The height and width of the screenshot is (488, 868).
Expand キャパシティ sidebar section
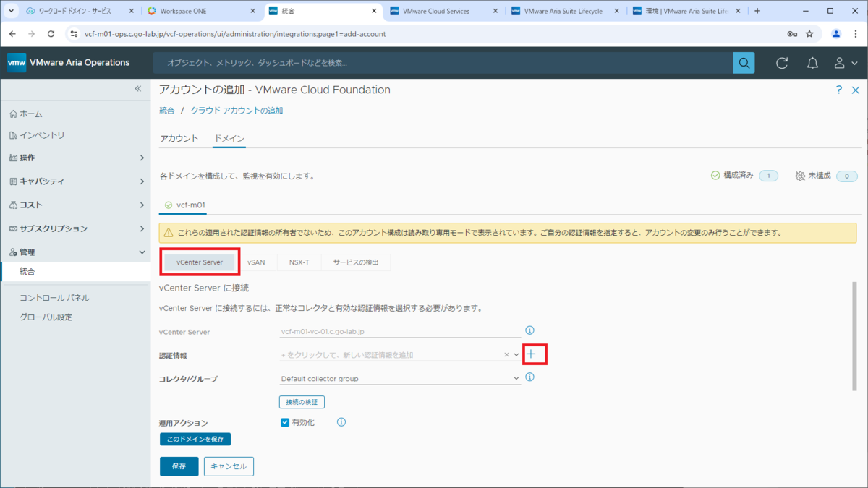[x=76, y=181]
